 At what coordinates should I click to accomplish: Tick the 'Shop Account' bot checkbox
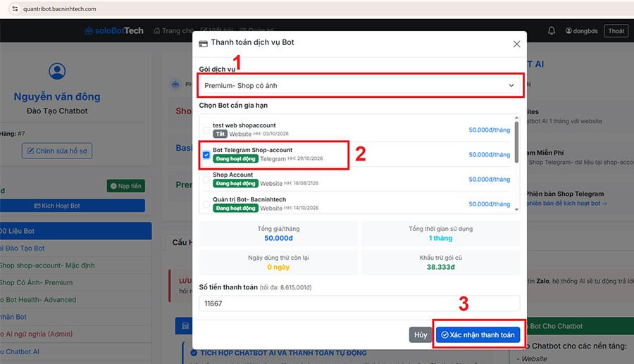pos(206,180)
